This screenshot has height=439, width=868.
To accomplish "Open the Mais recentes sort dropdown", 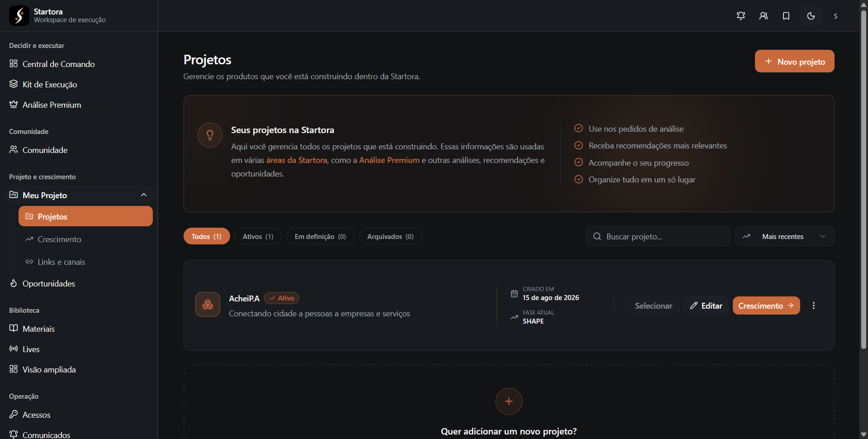I will point(785,236).
